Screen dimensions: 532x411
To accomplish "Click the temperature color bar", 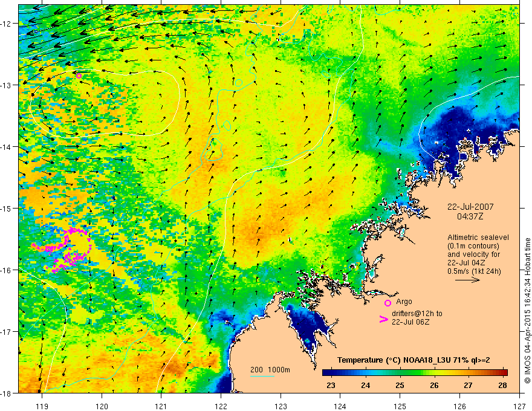I will click(415, 372).
